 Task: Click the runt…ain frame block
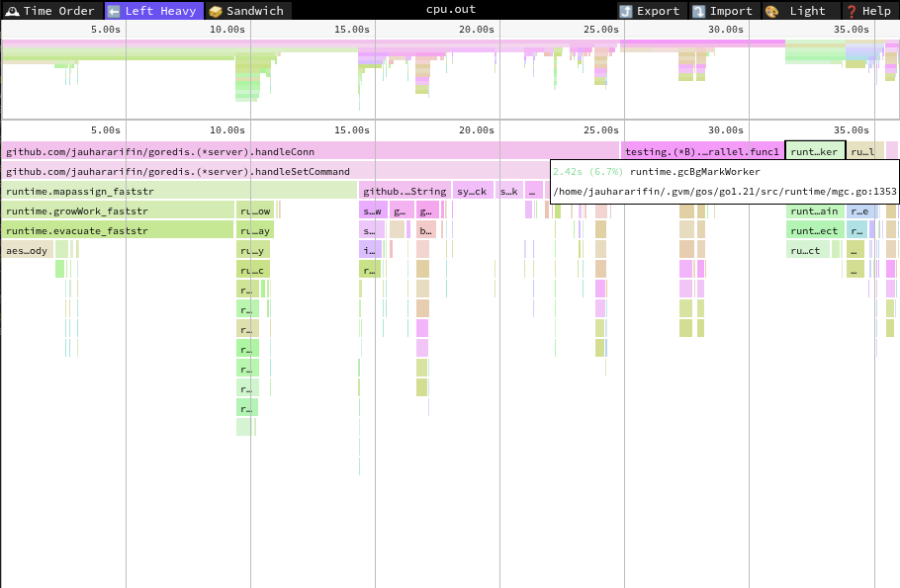[x=815, y=210]
